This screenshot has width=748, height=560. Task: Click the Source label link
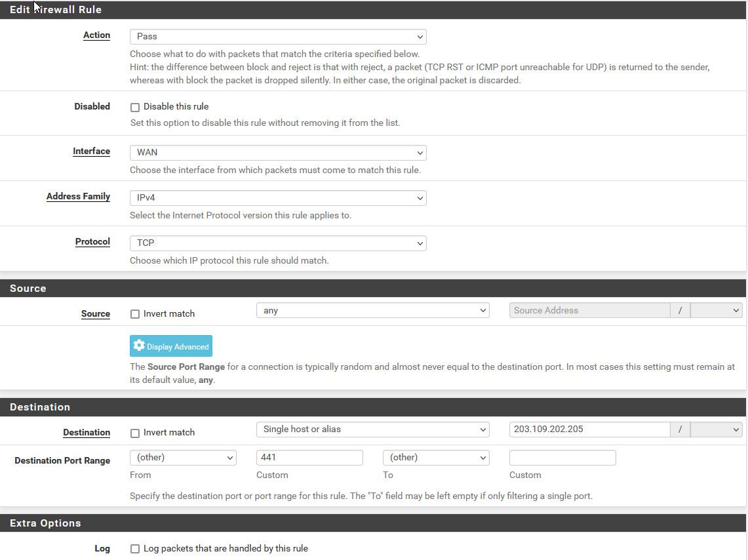coord(96,314)
